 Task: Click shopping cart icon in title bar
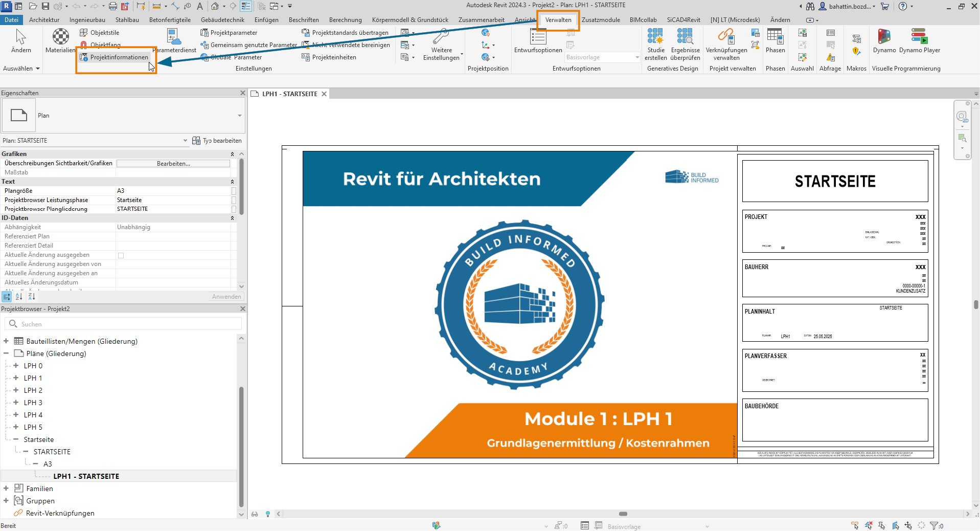click(885, 6)
